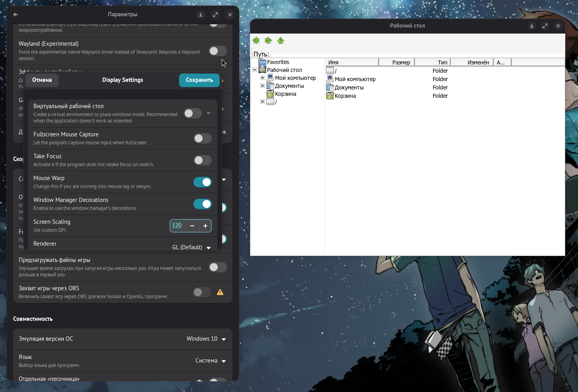The height and width of the screenshot is (392, 578).
Task: Open Корзина icon in the file list
Action: (330, 96)
